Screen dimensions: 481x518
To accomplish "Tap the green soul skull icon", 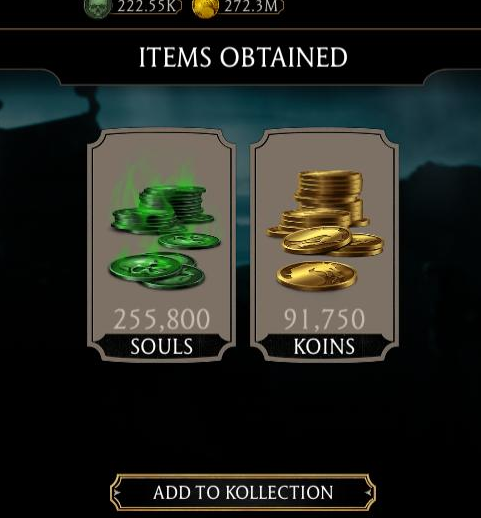I will click(97, 8).
